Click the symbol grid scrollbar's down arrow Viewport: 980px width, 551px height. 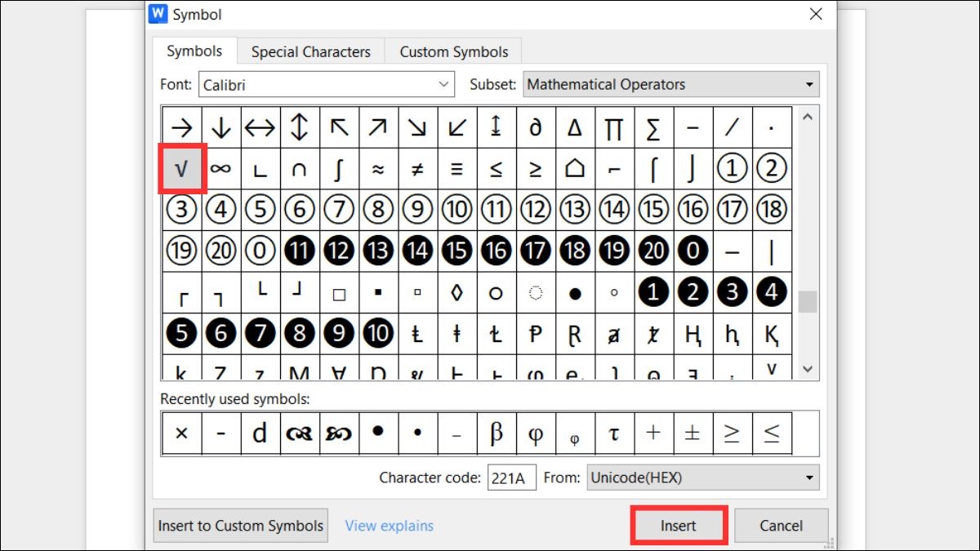(x=808, y=369)
